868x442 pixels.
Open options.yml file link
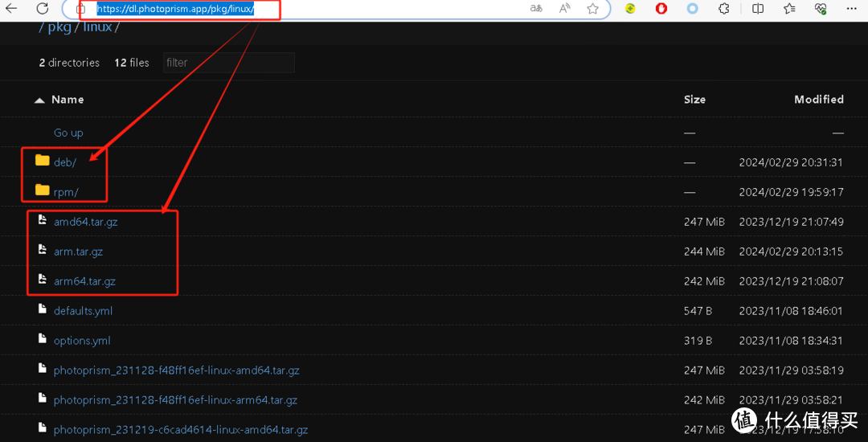(x=82, y=341)
